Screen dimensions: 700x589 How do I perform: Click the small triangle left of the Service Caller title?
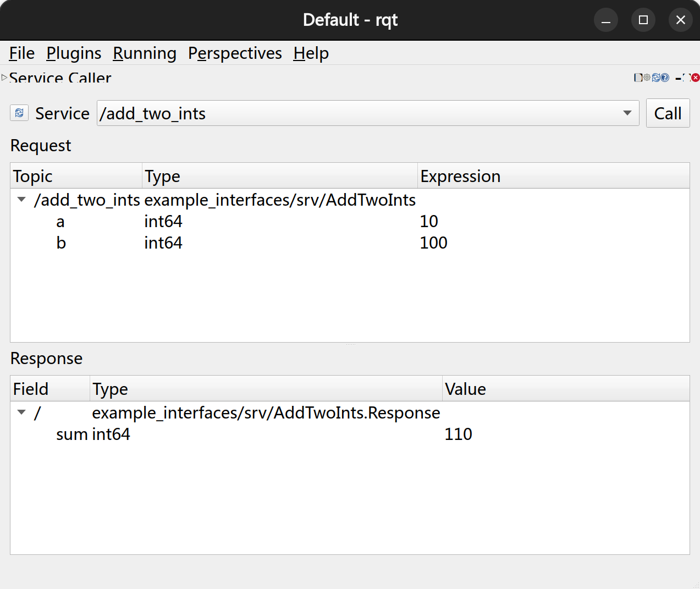tap(4, 78)
